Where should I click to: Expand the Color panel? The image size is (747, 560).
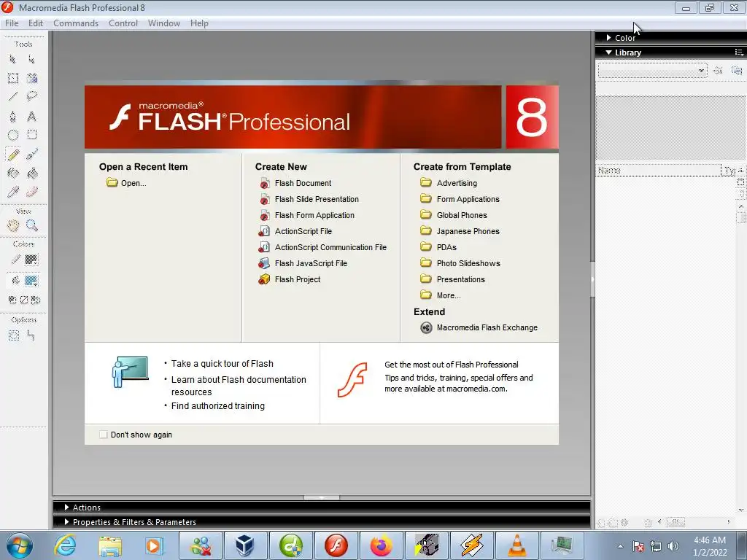pos(608,38)
